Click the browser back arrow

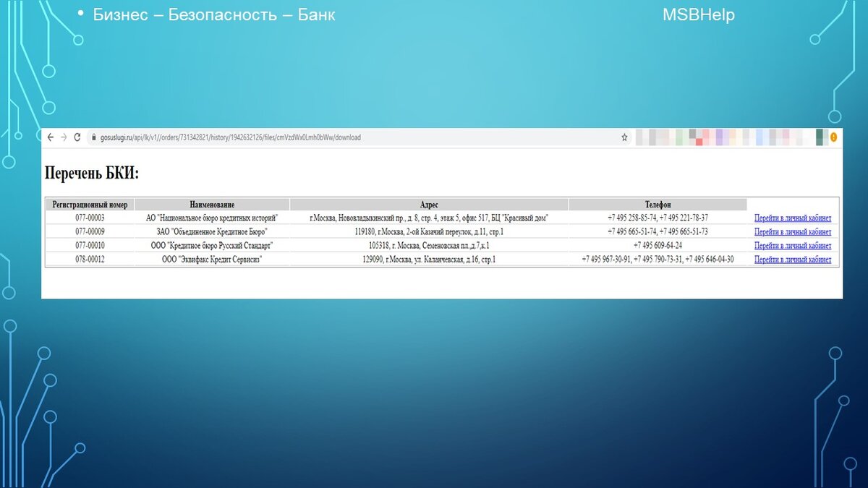point(51,137)
